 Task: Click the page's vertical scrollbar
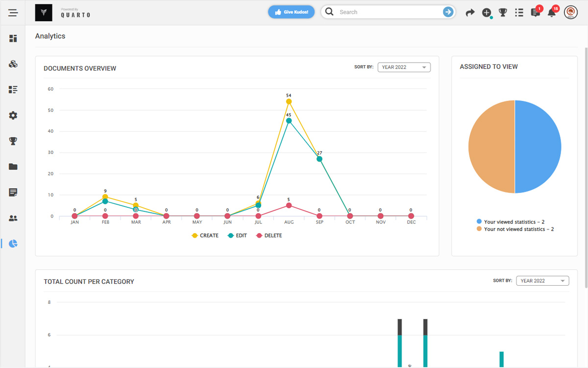point(586,167)
